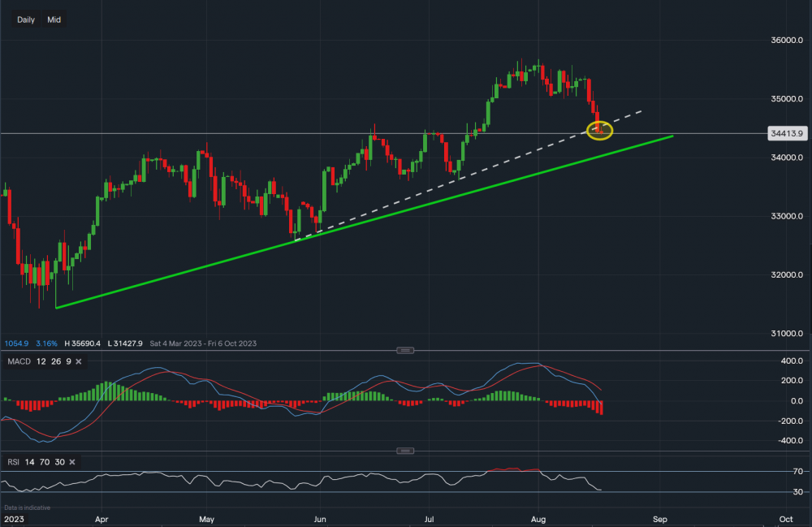812x527 pixels.
Task: Select the white dashed trend line end
Action: 641,111
